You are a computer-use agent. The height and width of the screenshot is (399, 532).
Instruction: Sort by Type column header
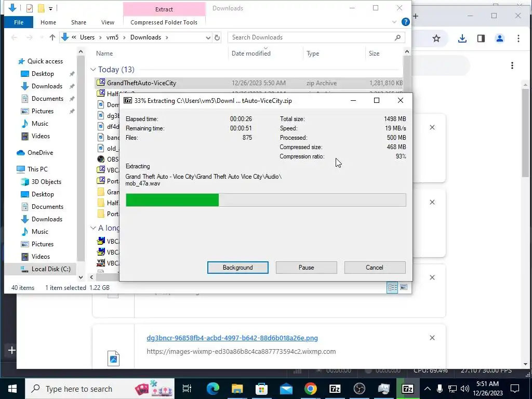[312, 54]
